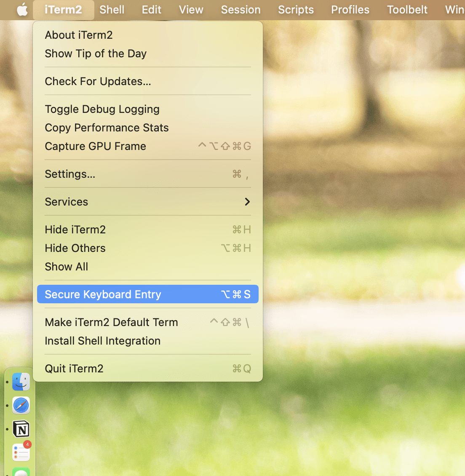Viewport: 465px width, 476px height.
Task: Select Quit iTerm2
Action: point(74,369)
